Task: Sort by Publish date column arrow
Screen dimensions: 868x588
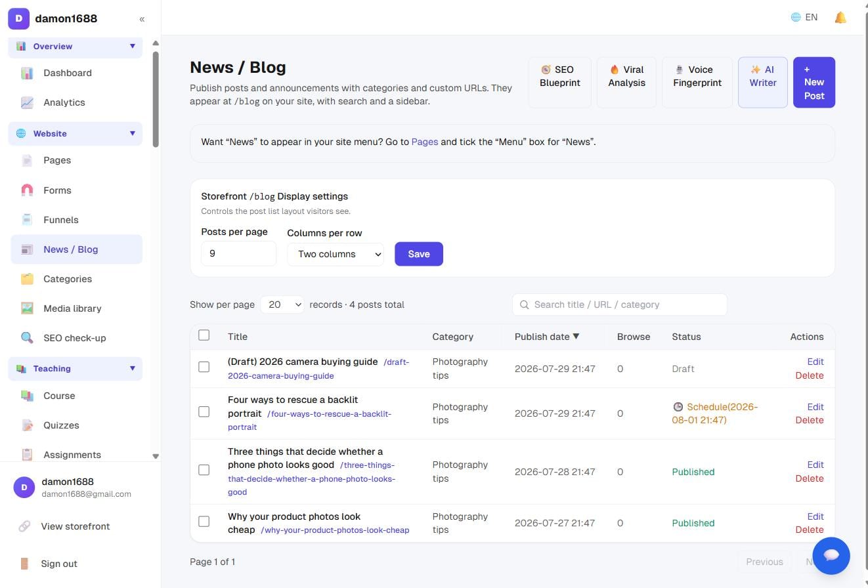Action: tap(576, 337)
